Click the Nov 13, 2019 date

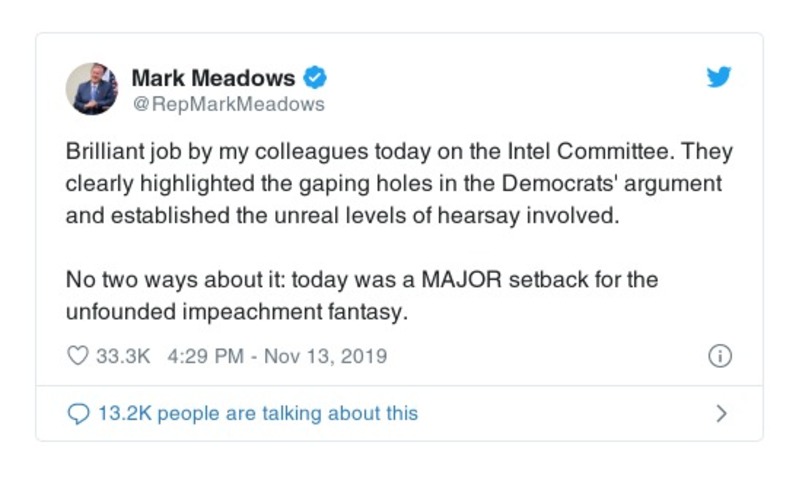point(325,356)
